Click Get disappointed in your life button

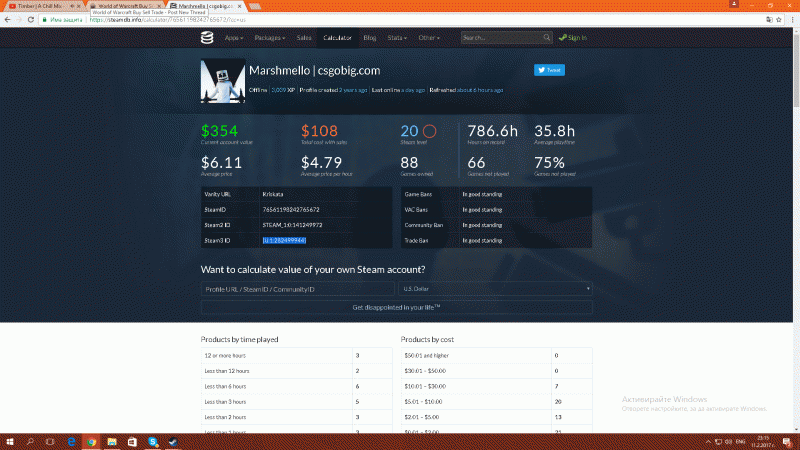[396, 307]
